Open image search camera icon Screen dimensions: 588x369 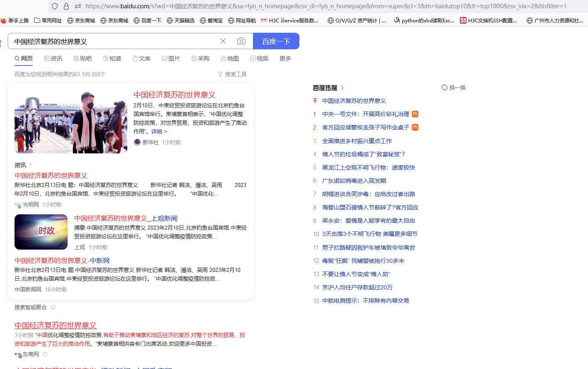[241, 41]
